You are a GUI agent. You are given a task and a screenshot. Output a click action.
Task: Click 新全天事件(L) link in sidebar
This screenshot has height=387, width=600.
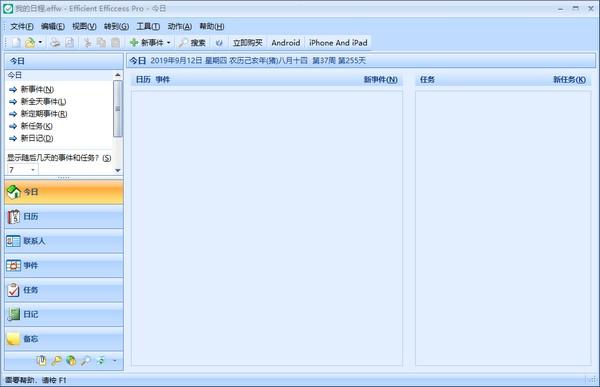[x=43, y=101]
